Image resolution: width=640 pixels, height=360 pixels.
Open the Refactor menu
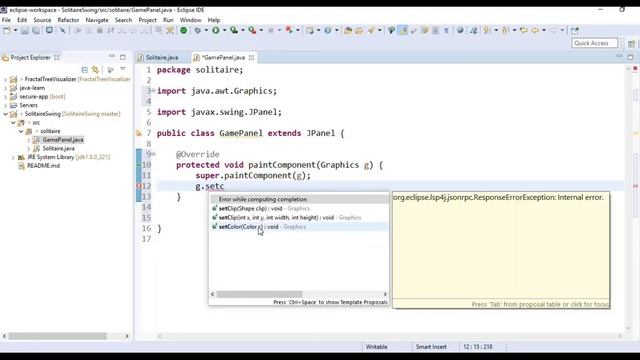pyautogui.click(x=68, y=20)
